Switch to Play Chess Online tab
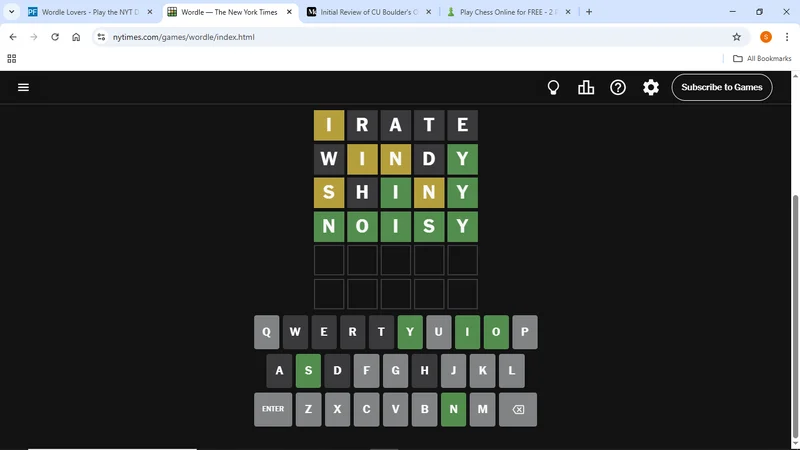Image resolution: width=800 pixels, height=450 pixels. coord(508,12)
